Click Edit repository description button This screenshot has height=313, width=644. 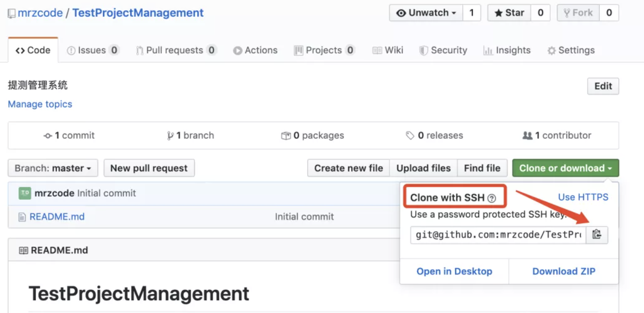coord(603,86)
